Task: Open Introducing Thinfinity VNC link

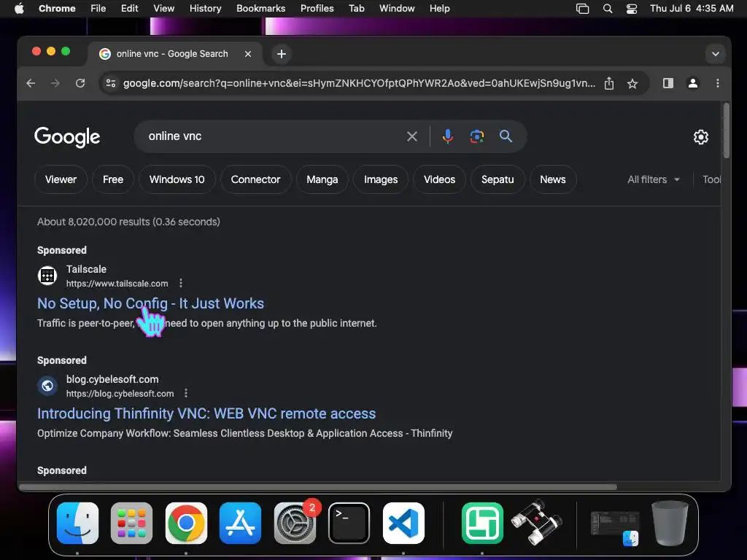Action: 206,413
